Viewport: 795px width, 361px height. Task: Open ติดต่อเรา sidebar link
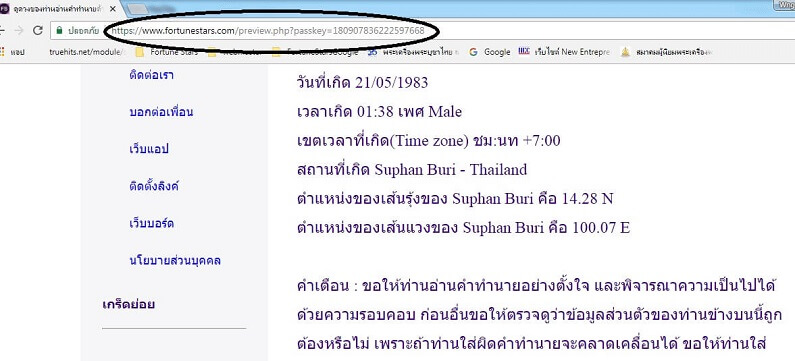pos(152,76)
